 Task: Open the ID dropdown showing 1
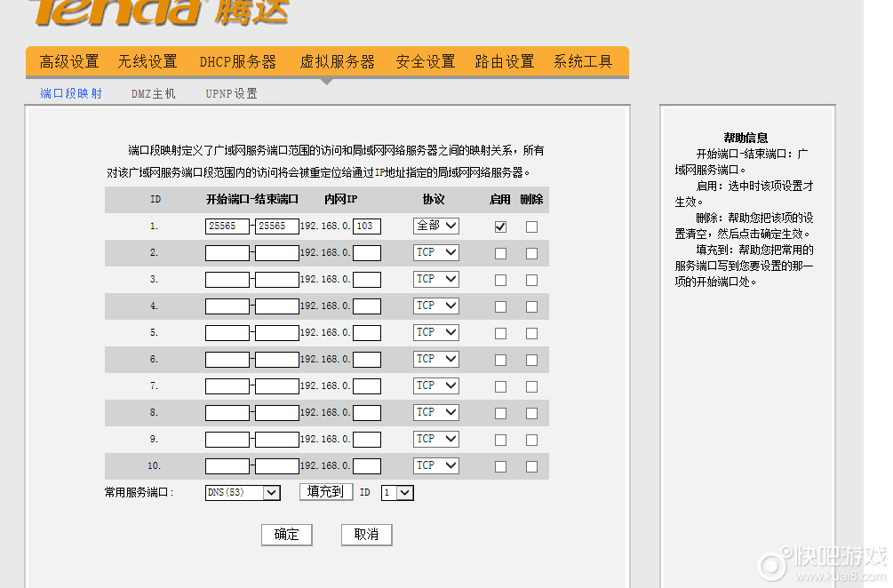[x=397, y=492]
